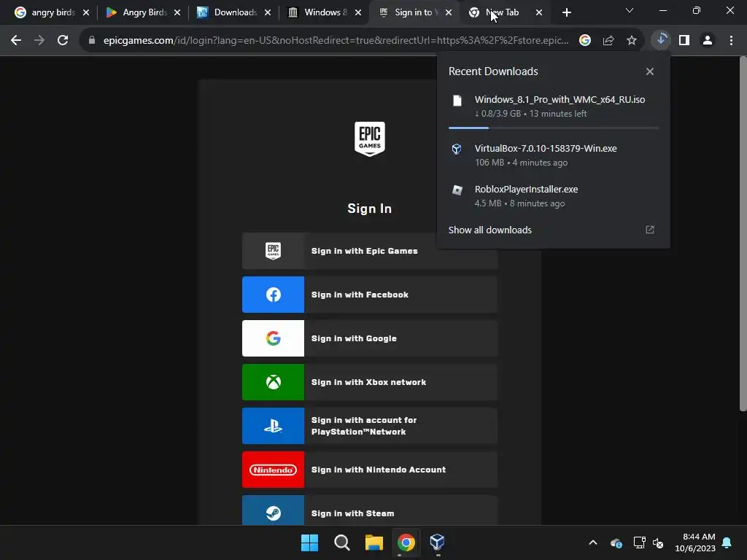Open the clock and calendar flyout
Screen dimensions: 747x560
point(695,542)
